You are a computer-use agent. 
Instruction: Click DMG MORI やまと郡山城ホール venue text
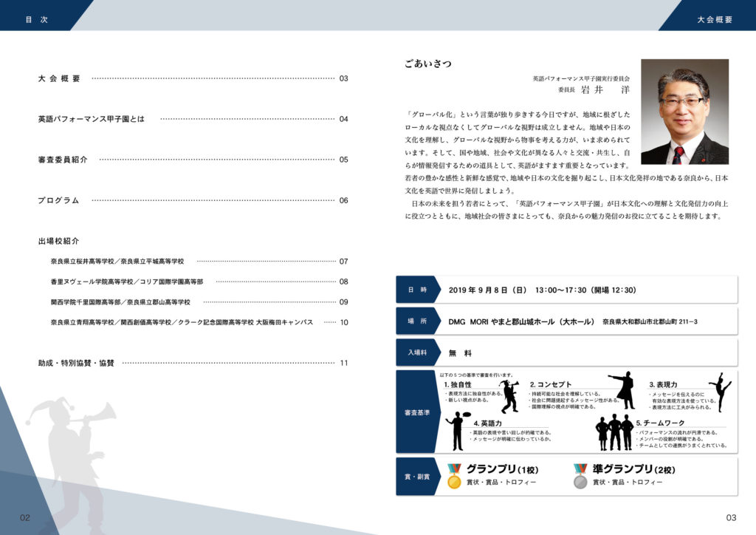coord(521,321)
